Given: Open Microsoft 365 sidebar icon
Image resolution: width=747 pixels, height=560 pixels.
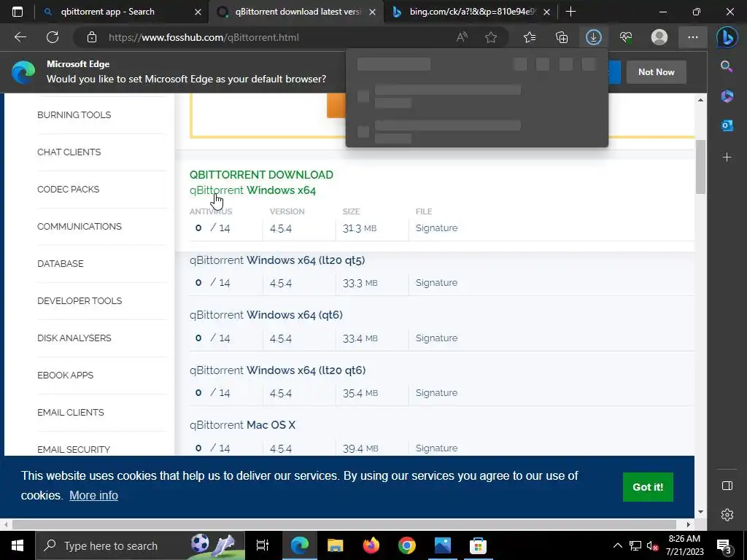Looking at the screenshot, I should pos(727,96).
